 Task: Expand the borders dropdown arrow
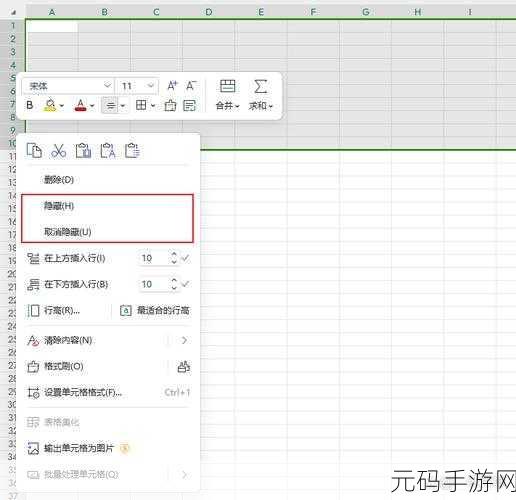click(x=153, y=106)
